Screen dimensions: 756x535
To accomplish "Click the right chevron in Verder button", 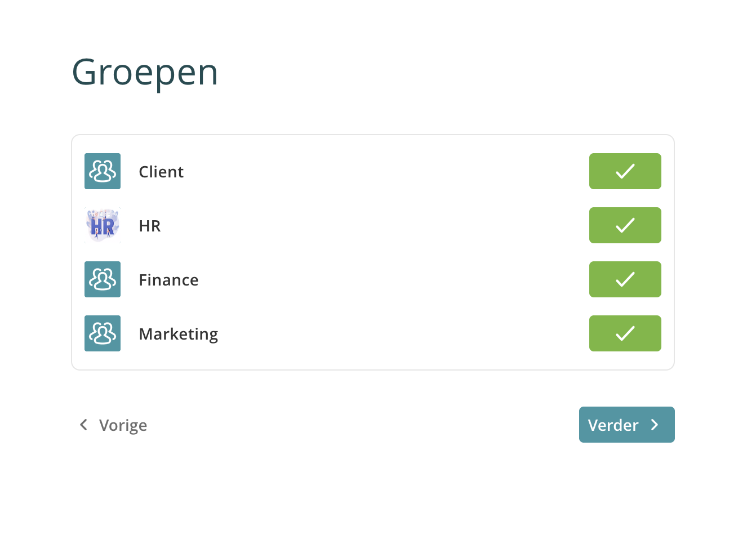I will pyautogui.click(x=655, y=425).
